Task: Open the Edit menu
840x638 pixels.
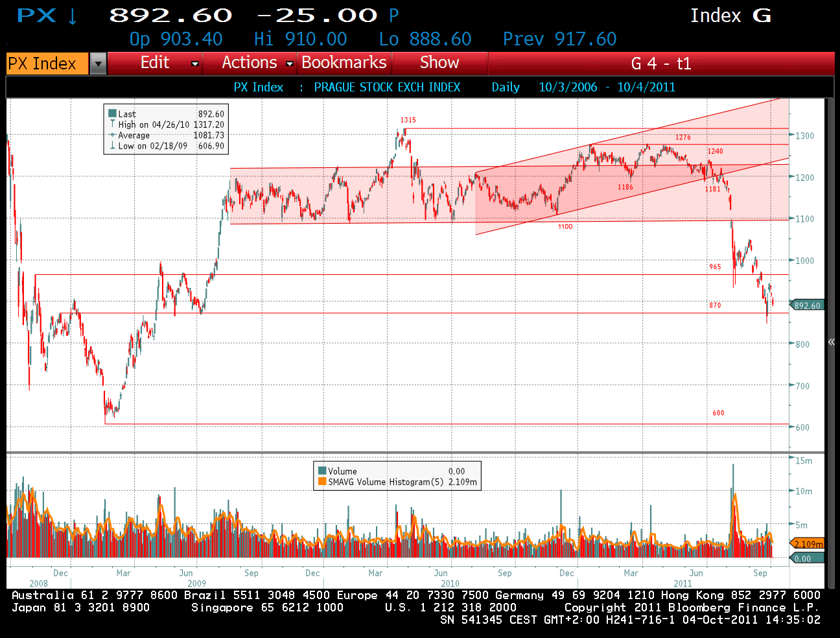Action: click(155, 63)
